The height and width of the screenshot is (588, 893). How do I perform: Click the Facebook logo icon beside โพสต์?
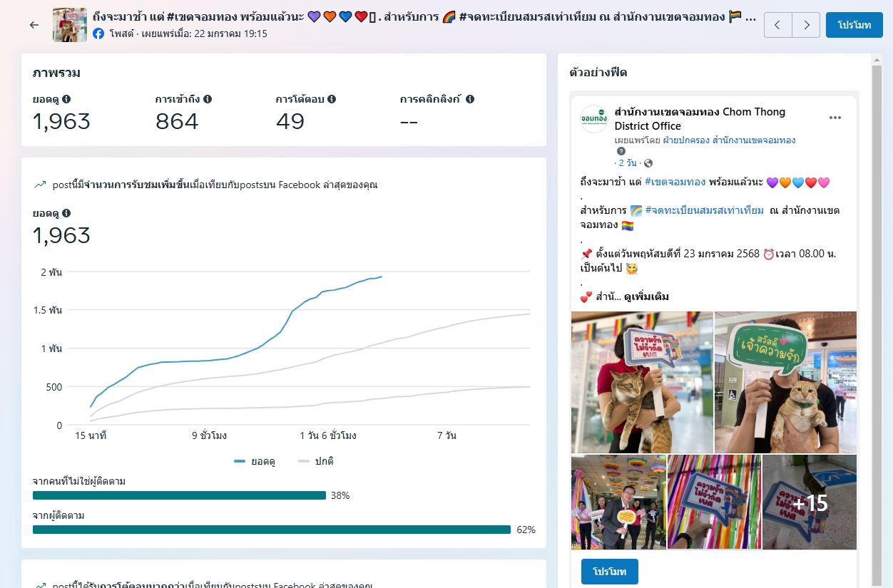click(x=98, y=33)
